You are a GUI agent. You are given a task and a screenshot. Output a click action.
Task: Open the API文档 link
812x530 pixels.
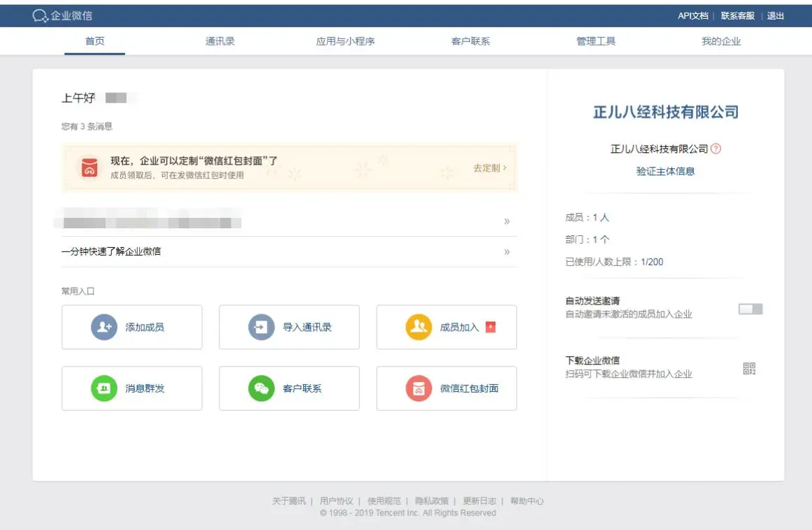[x=693, y=16]
